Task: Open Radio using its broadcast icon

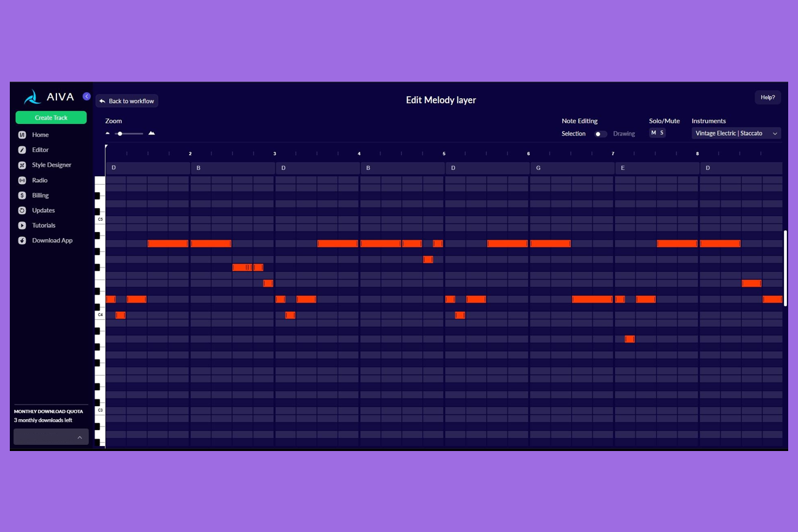Action: [x=22, y=180]
